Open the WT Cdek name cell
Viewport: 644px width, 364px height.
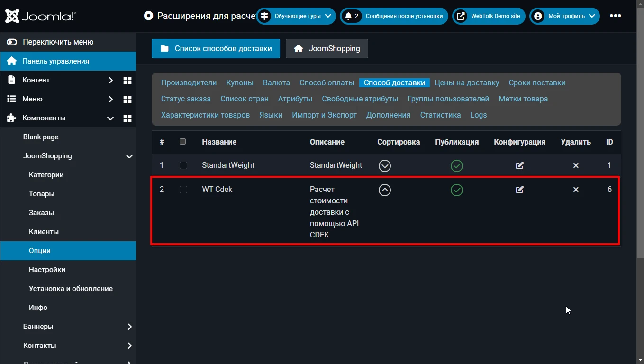coord(217,189)
